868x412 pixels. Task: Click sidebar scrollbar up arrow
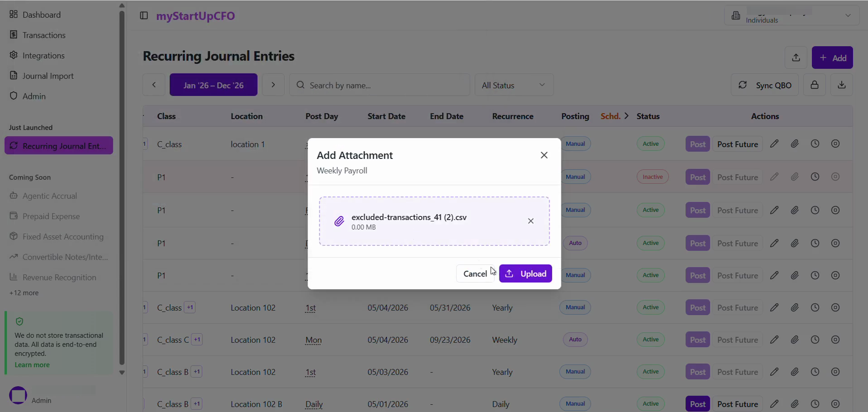coord(121,5)
